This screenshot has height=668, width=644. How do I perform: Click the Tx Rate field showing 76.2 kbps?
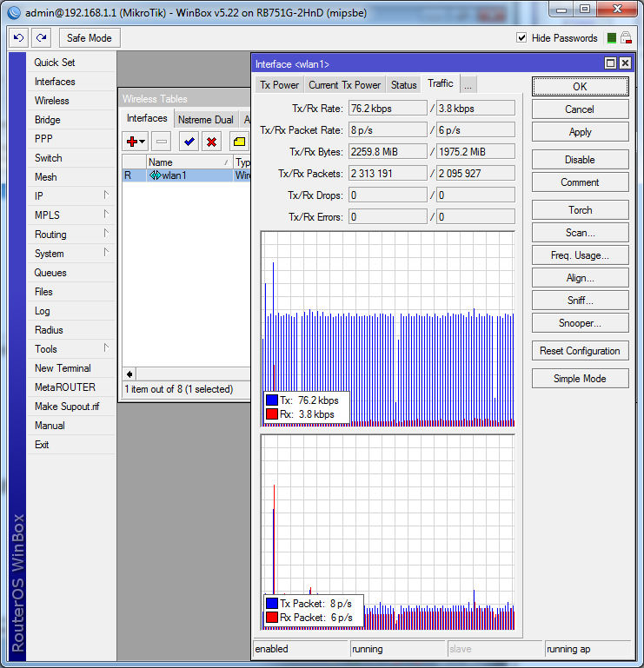click(388, 109)
